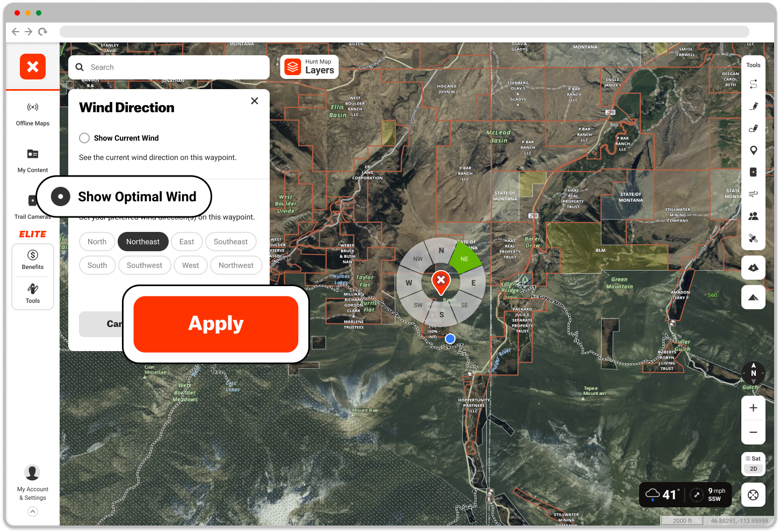Reset map orientation with the compass
Image resolution: width=780 pixels, height=532 pixels.
coord(753,373)
